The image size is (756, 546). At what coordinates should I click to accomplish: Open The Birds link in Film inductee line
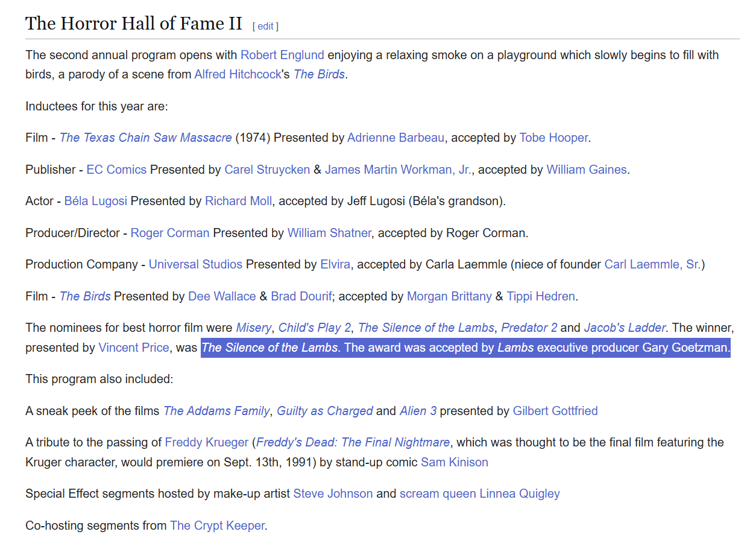coord(85,296)
